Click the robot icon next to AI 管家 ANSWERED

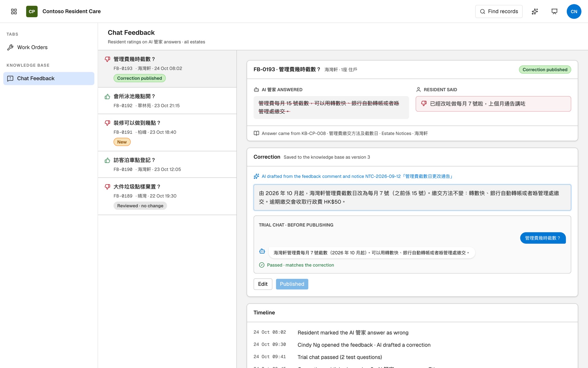point(256,90)
